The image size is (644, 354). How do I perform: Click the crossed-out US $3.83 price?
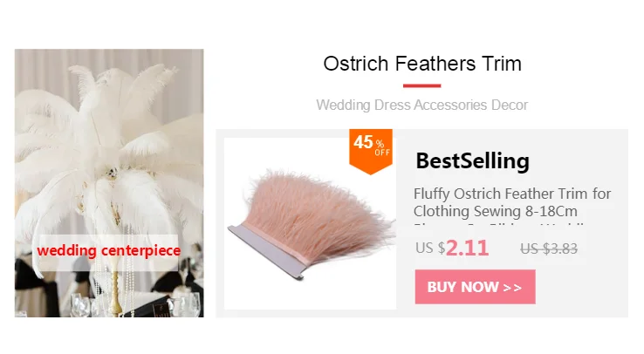549,248
